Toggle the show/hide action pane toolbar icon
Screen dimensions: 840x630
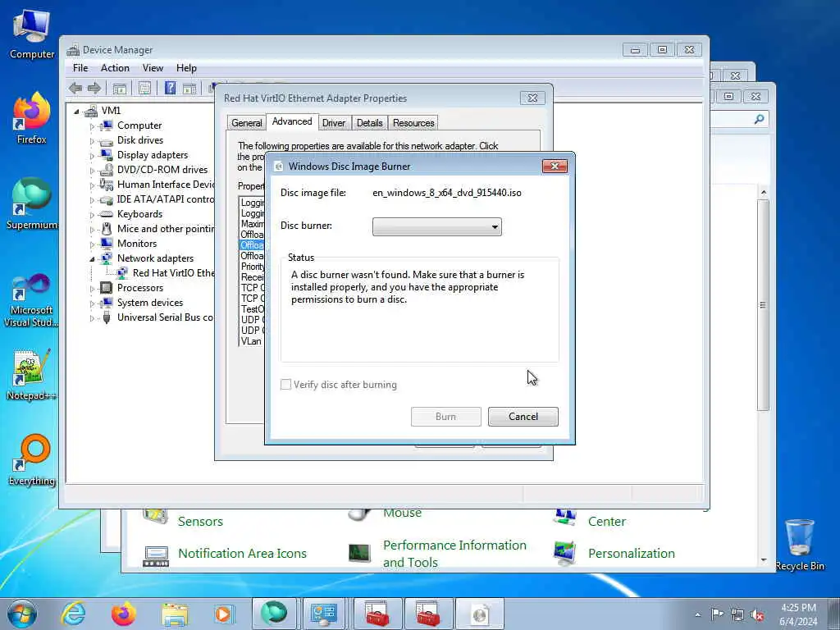189,89
